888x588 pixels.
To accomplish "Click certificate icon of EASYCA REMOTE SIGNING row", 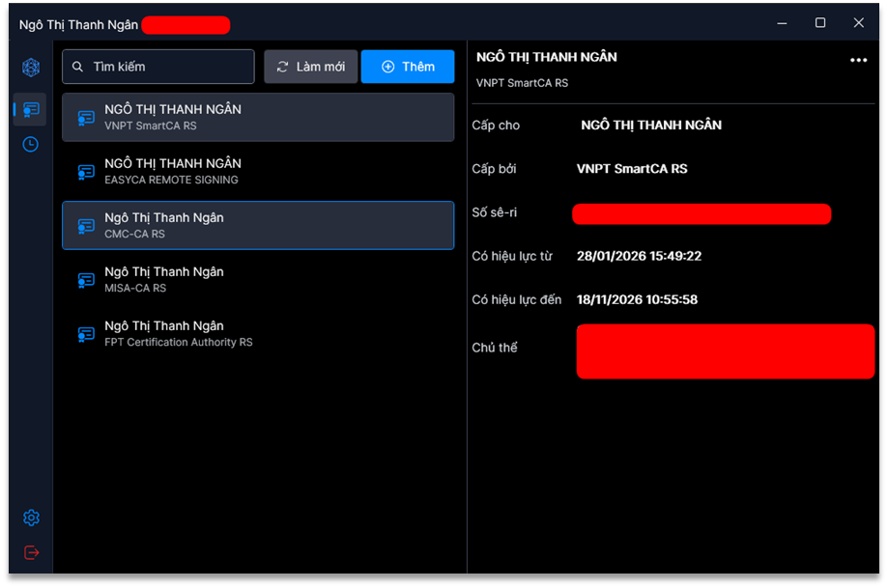I will point(86,172).
